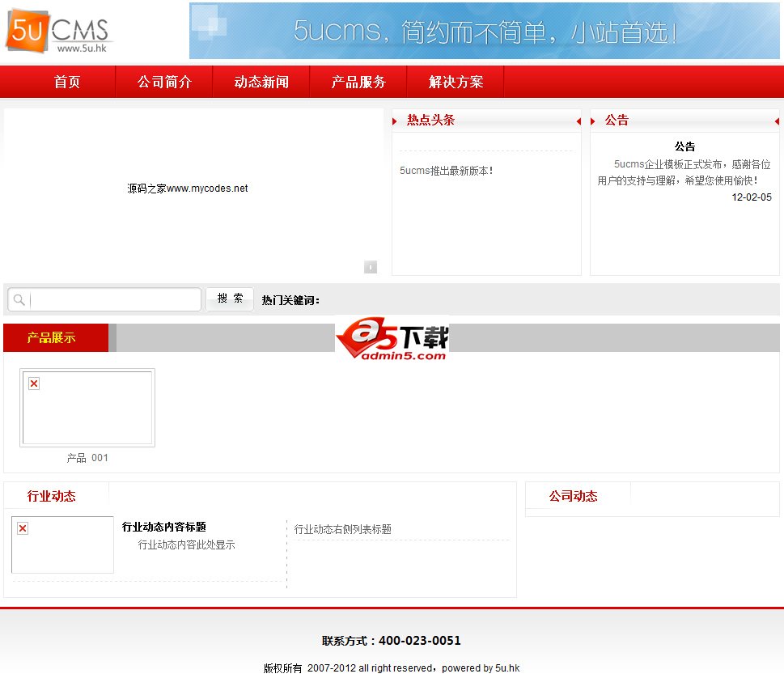Open the 5ucms推出最新版本 headline link

(446, 171)
